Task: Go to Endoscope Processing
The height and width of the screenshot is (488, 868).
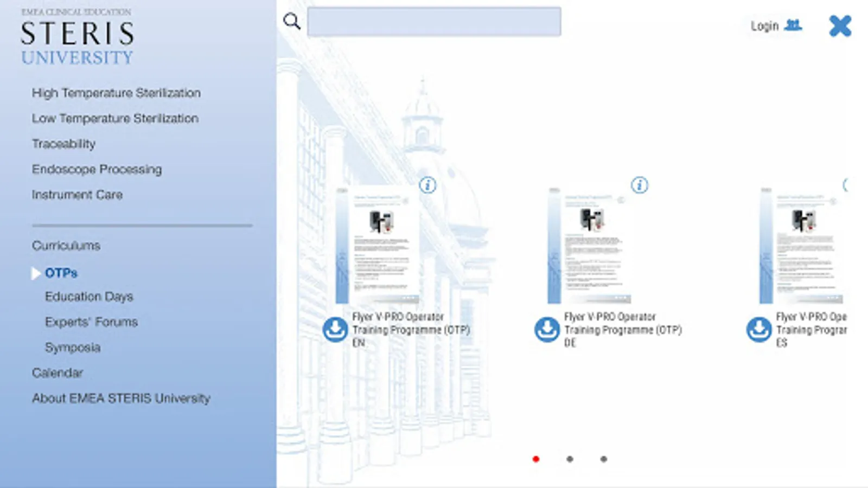Action: pos(97,170)
